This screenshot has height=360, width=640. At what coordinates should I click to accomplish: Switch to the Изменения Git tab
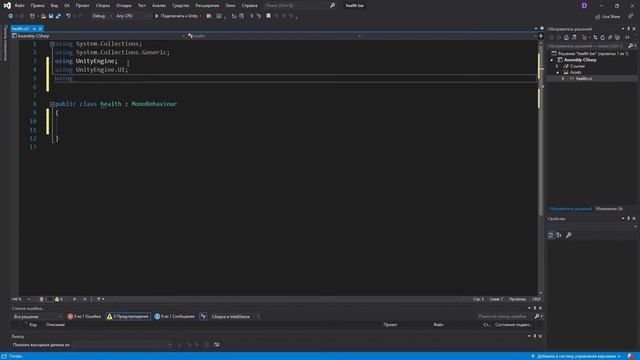pos(609,209)
